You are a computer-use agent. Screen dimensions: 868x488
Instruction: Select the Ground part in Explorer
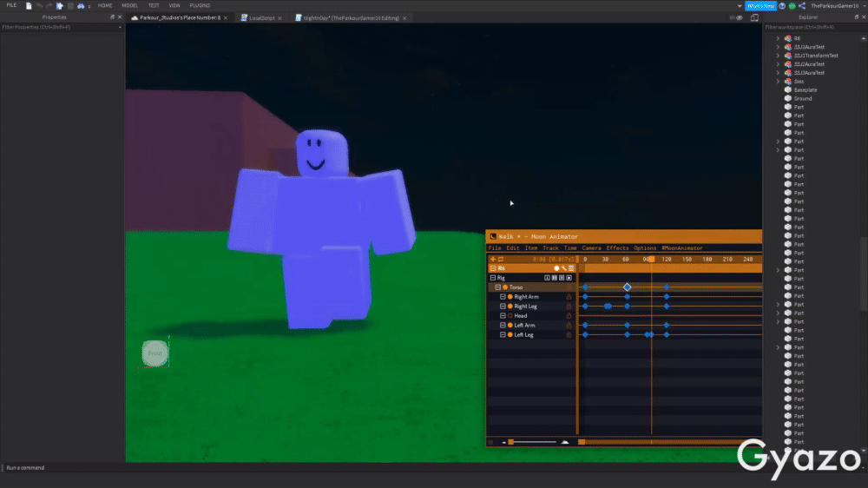[x=803, y=99]
